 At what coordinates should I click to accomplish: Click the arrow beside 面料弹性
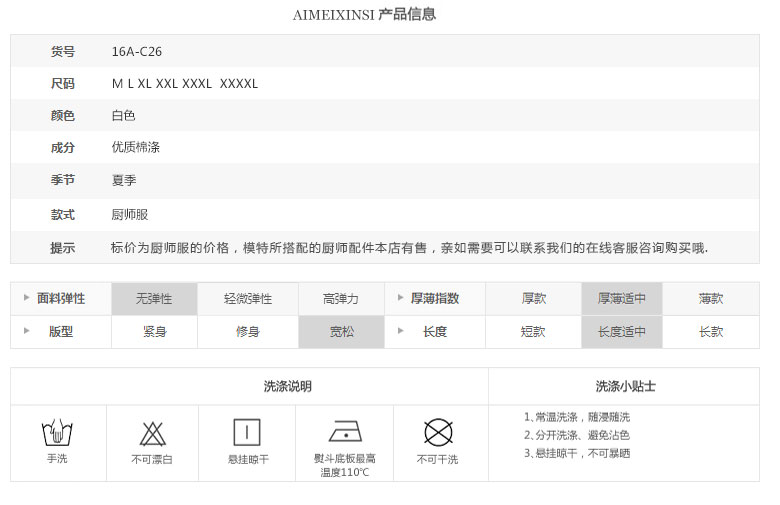[26, 298]
